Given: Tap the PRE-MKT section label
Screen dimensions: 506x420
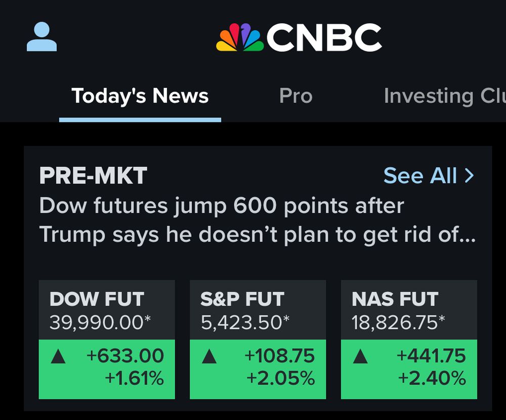Looking at the screenshot, I should click(93, 176).
